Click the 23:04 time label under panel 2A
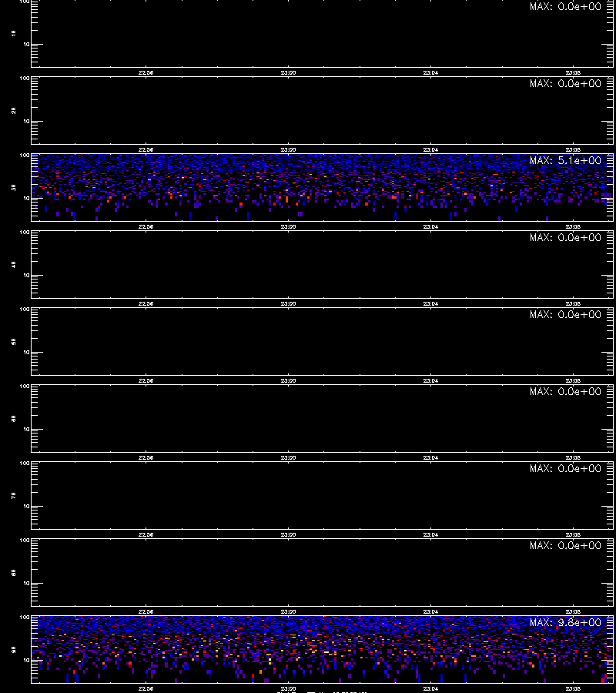 pyautogui.click(x=430, y=150)
